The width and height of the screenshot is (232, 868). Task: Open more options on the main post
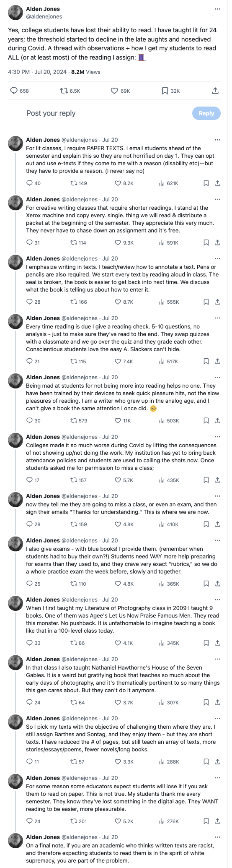point(217,9)
